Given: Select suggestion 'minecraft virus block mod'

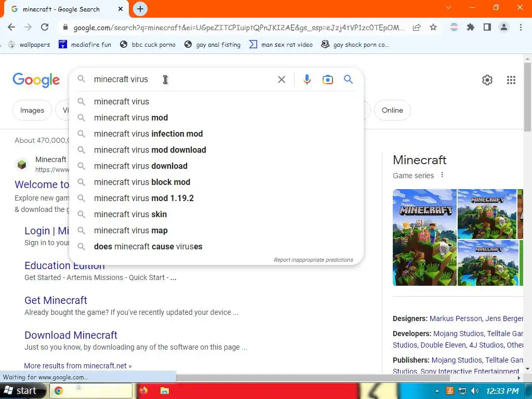Looking at the screenshot, I should coord(216,182).
